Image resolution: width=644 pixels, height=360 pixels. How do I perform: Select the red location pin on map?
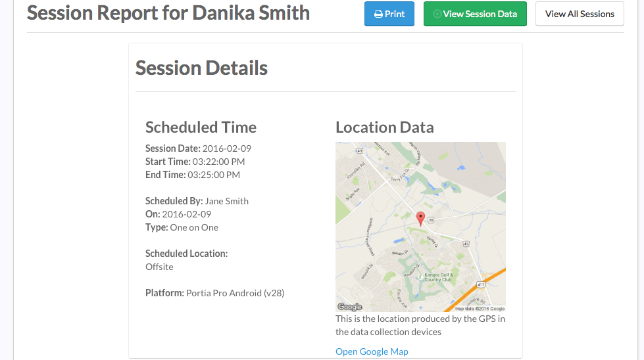(420, 219)
